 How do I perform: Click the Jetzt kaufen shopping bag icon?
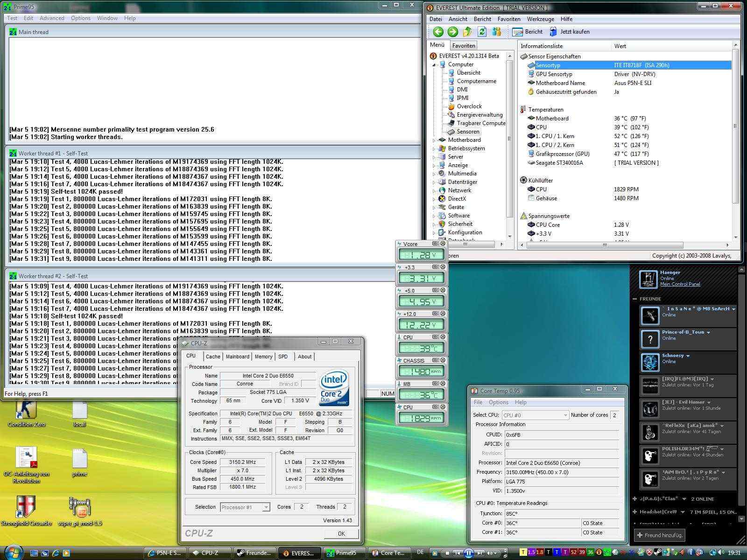[x=553, y=32]
